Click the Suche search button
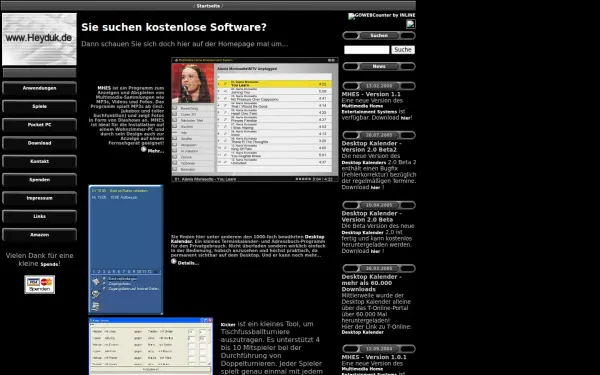This screenshot has width=600, height=375. tap(403, 50)
